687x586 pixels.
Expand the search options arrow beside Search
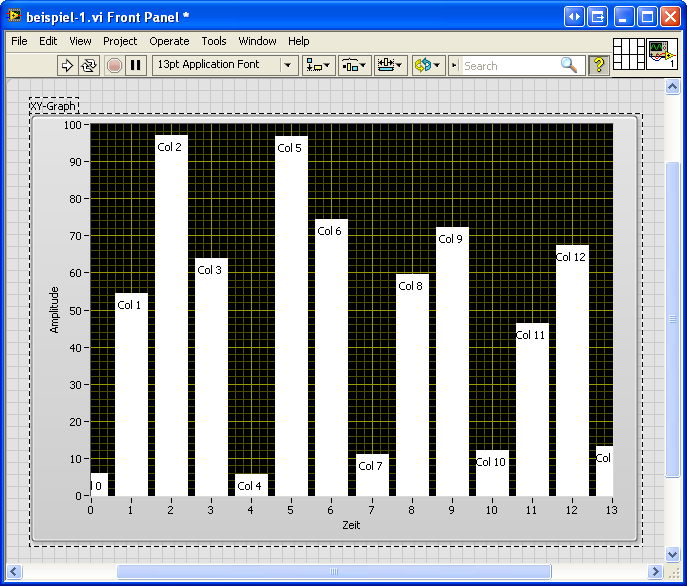coord(454,66)
